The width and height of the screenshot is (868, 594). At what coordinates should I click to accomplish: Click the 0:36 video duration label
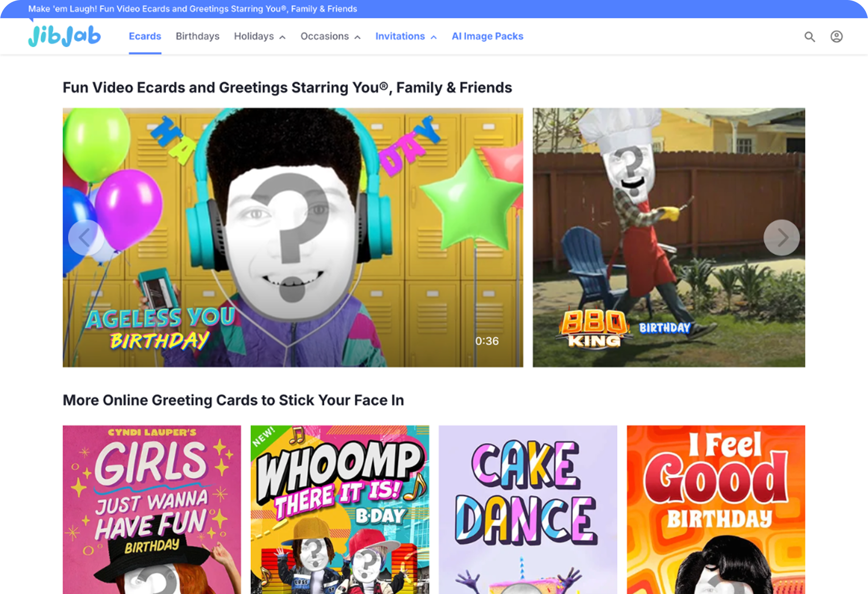click(x=487, y=341)
